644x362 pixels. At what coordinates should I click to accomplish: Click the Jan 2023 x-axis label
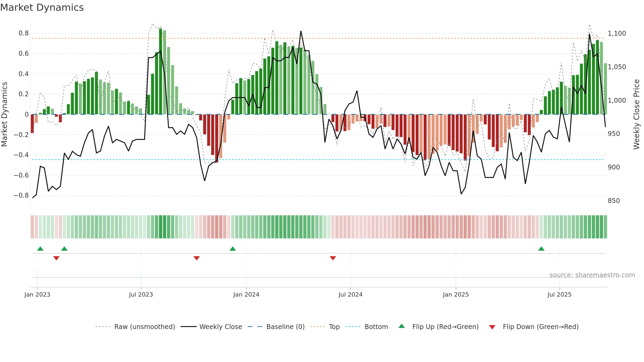click(x=37, y=294)
